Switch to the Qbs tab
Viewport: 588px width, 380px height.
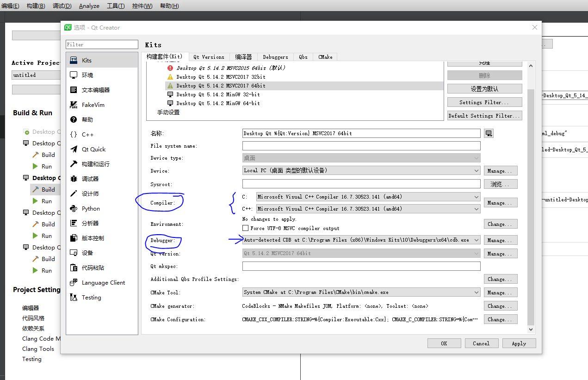click(x=303, y=57)
